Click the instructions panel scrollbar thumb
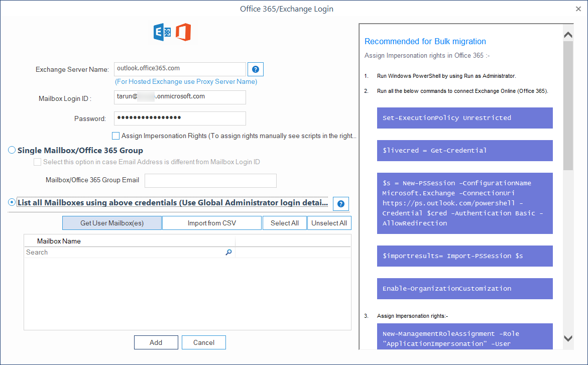Screen dimensions: 588x365 click(x=568, y=106)
